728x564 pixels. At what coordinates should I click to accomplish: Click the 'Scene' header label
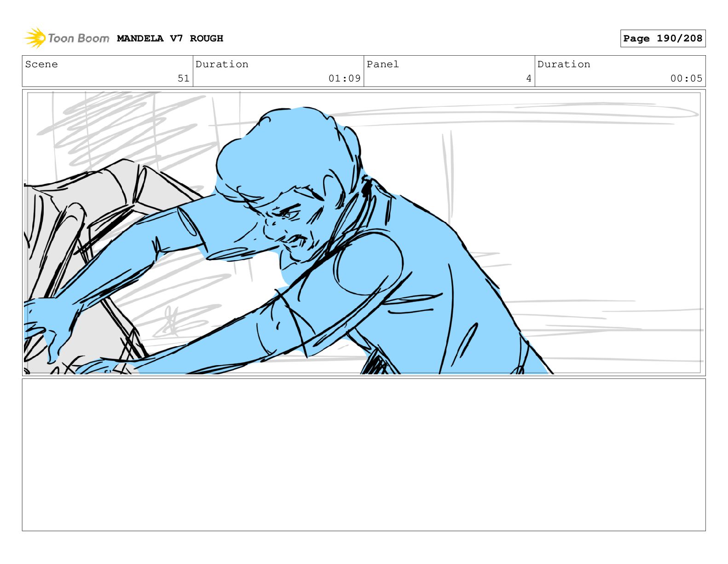(x=41, y=64)
